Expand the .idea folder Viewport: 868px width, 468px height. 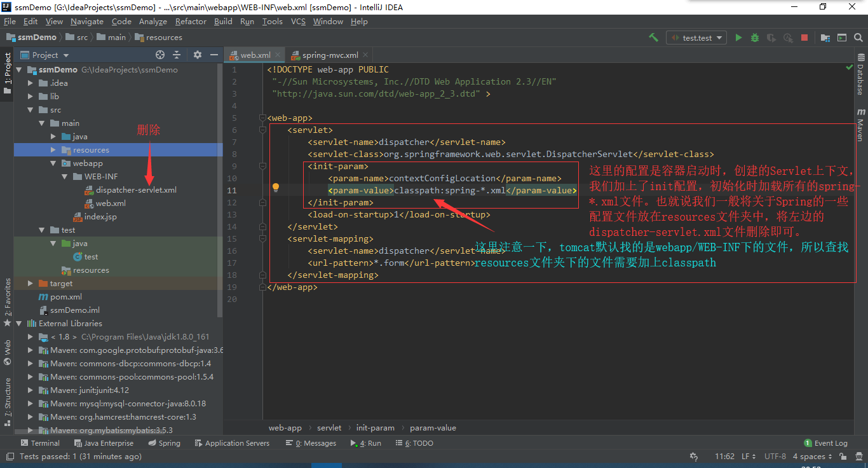(x=30, y=83)
